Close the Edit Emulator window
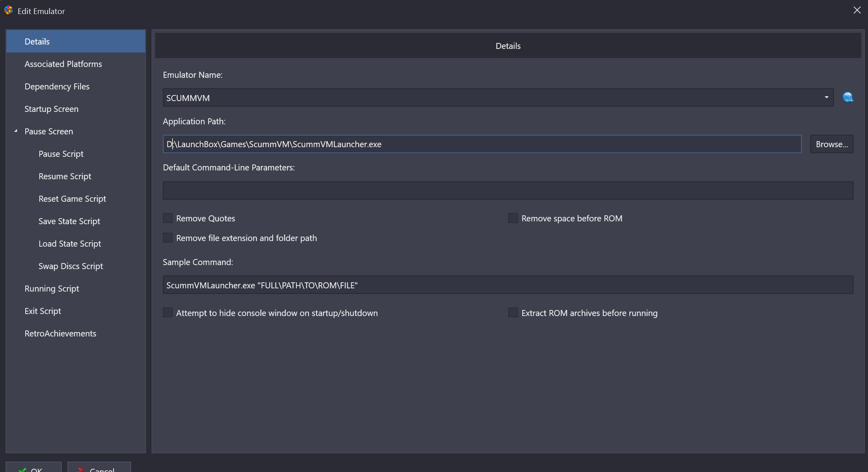Image resolution: width=868 pixels, height=472 pixels. 857,10
